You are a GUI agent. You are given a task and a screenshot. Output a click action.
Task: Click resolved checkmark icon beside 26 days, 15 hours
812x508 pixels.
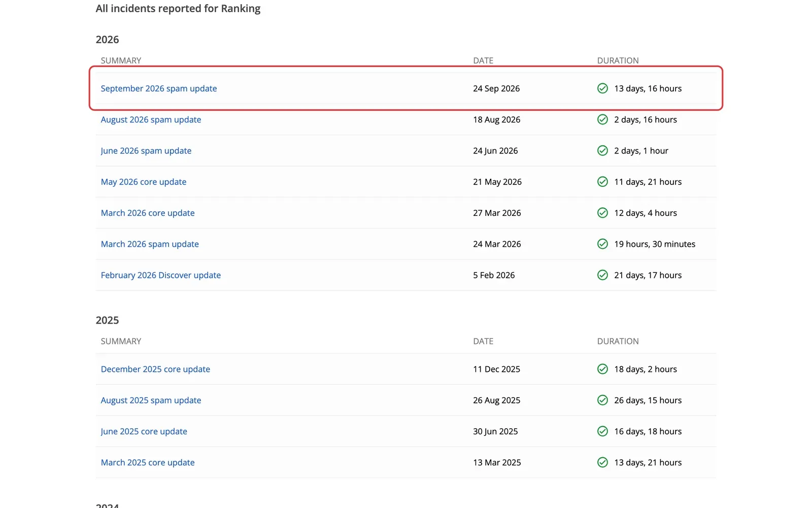pyautogui.click(x=602, y=400)
